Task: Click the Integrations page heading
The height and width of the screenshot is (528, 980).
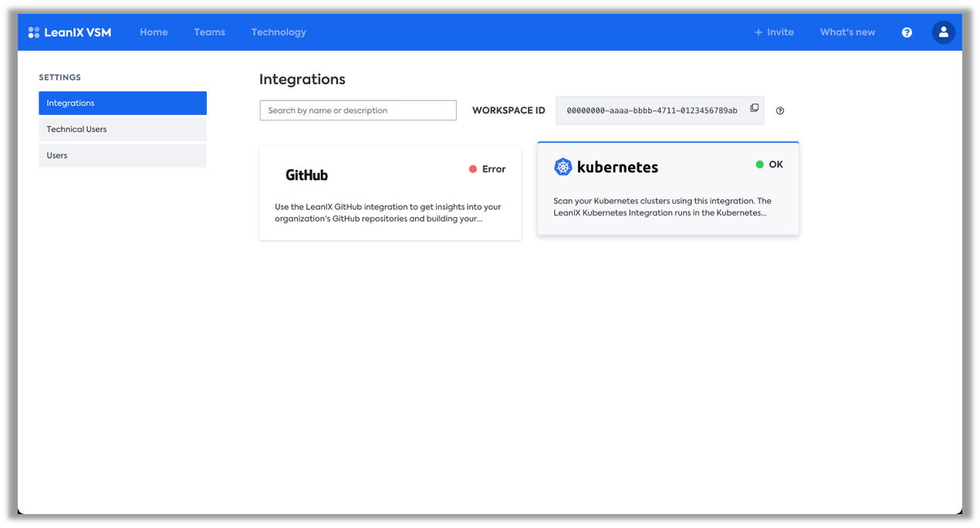Action: [302, 80]
